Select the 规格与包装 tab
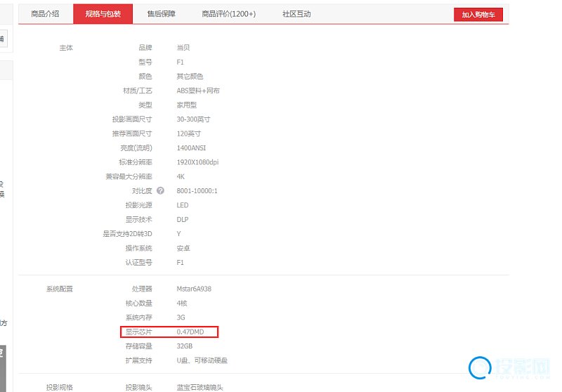Screen dimensions: 562x392 pos(103,14)
